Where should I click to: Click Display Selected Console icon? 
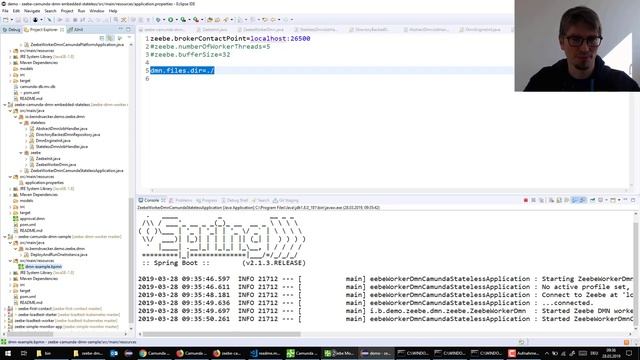(x=601, y=200)
